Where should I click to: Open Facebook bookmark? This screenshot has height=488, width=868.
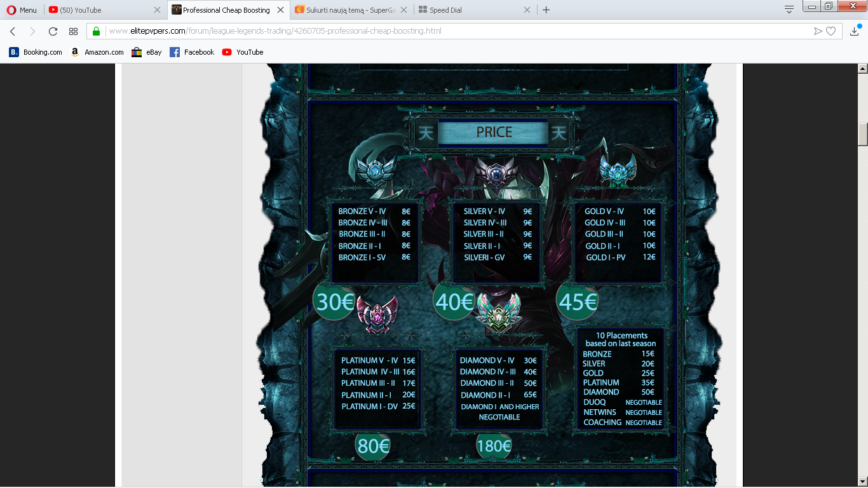pos(192,52)
